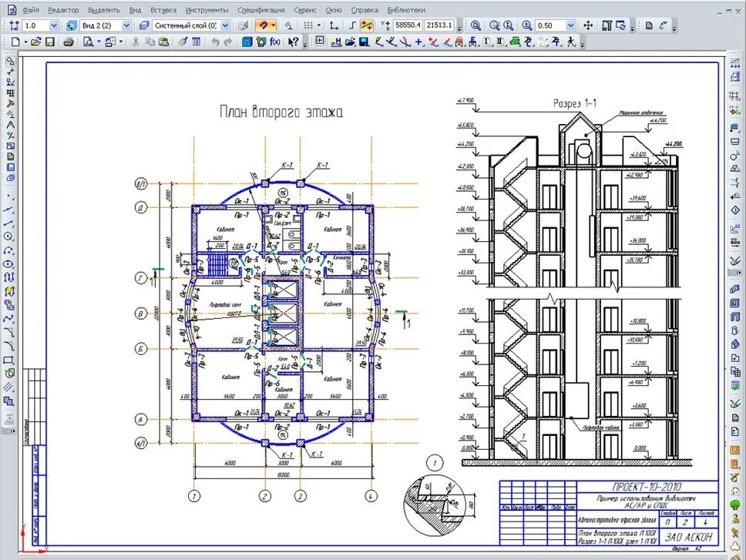746x560 pixels.
Task: Click the tree icon in right toolbar
Action: pos(735,505)
